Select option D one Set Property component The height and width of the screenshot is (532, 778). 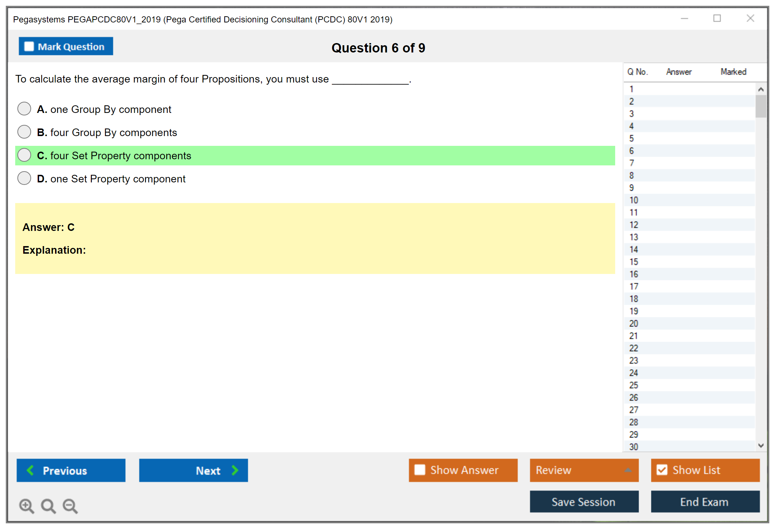24,178
